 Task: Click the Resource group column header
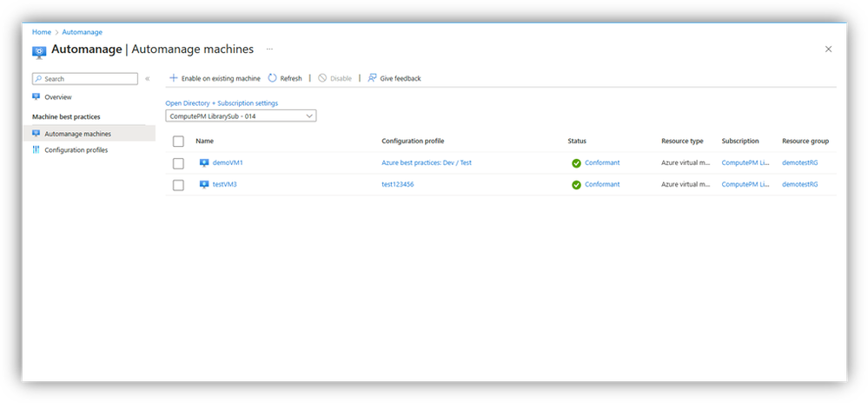[805, 142]
